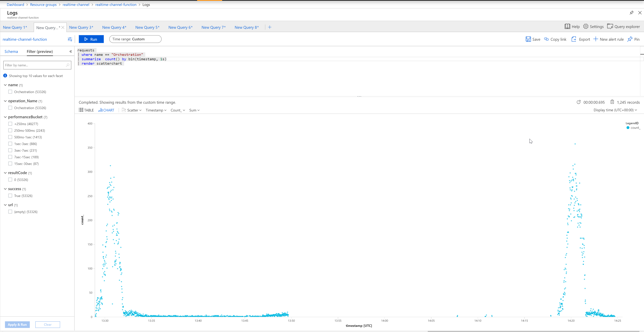Run the current query
This screenshot has width=644, height=332.
tap(91, 39)
